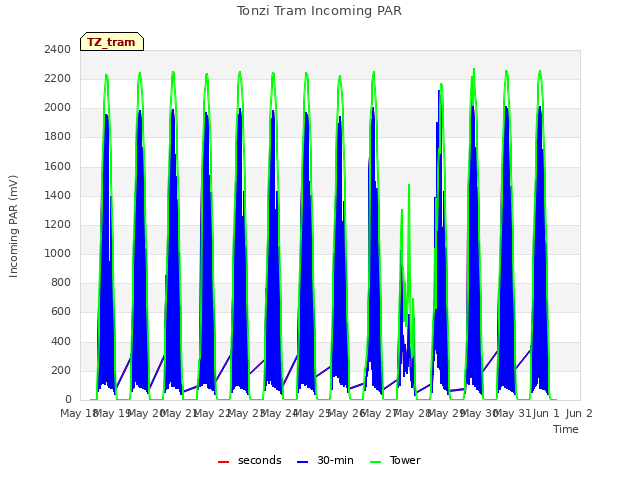Select the Incoming PAR (mV) axis label

(13, 226)
